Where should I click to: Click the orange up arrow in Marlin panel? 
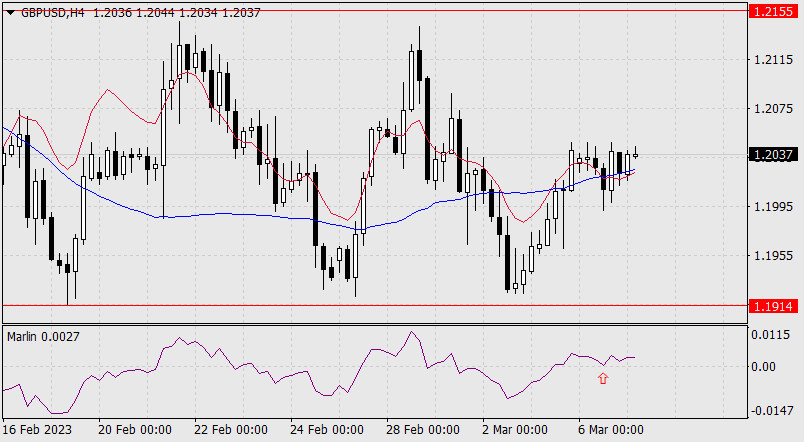pyautogui.click(x=602, y=378)
